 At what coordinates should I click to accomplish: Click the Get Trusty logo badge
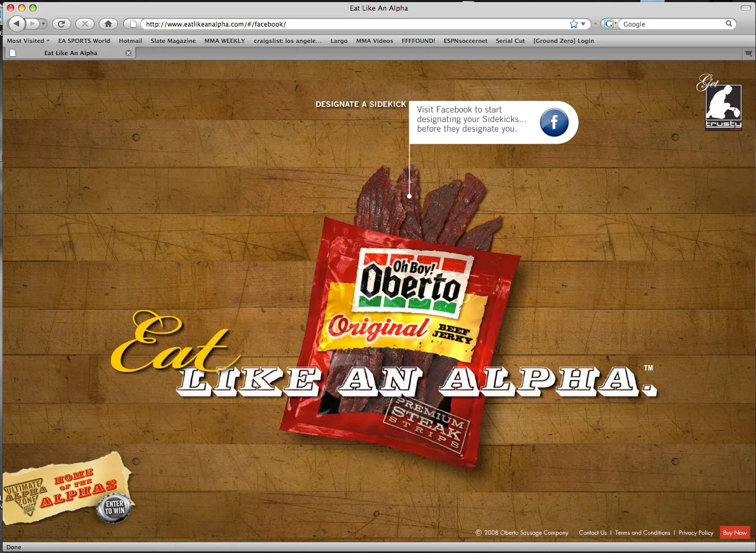[719, 102]
